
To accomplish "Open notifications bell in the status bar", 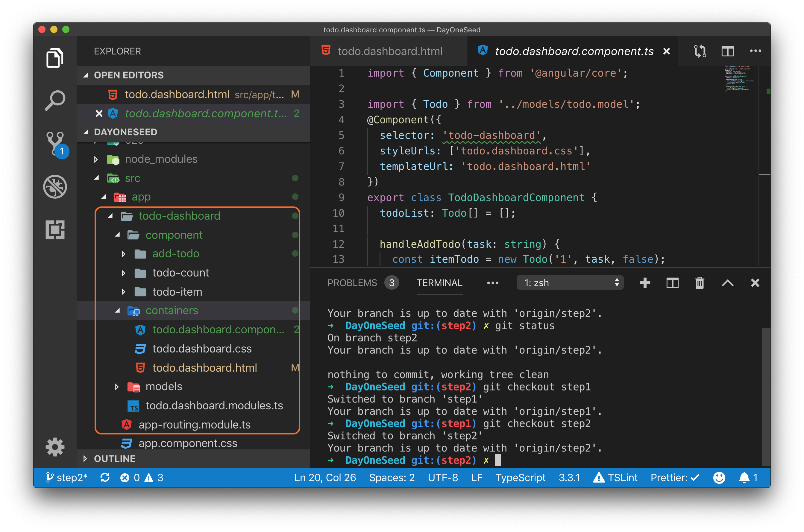I will tap(748, 478).
